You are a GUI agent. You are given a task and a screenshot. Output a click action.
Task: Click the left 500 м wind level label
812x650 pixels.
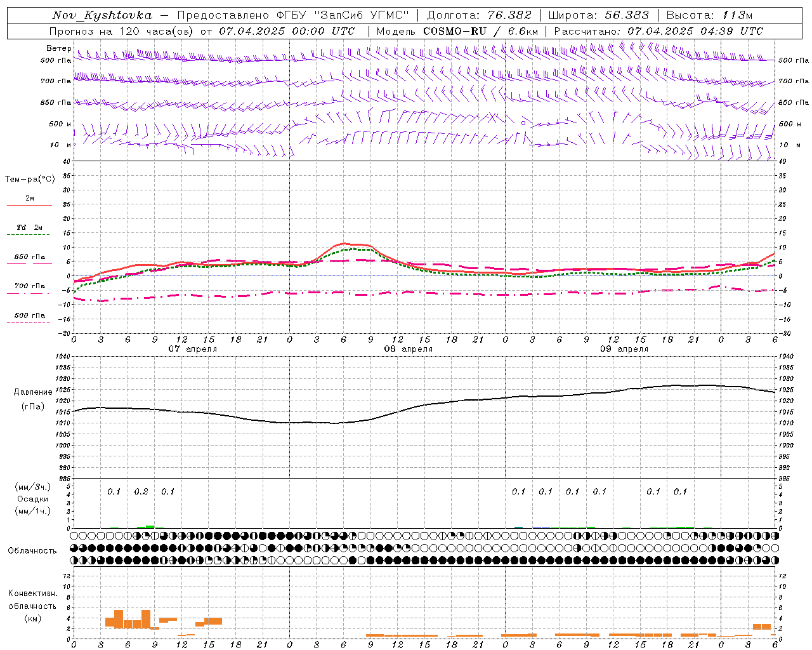pos(60,124)
